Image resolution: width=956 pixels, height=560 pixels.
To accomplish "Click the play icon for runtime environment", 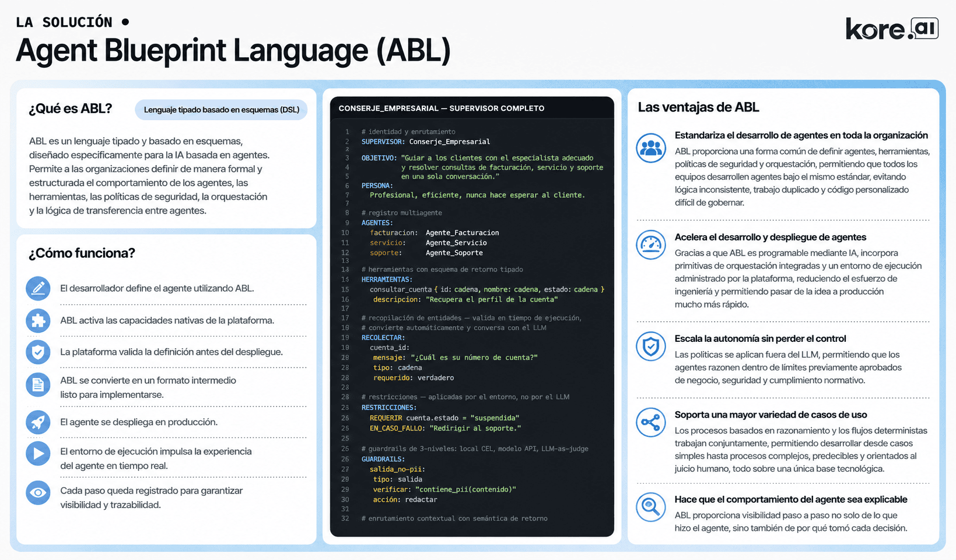I will (38, 454).
